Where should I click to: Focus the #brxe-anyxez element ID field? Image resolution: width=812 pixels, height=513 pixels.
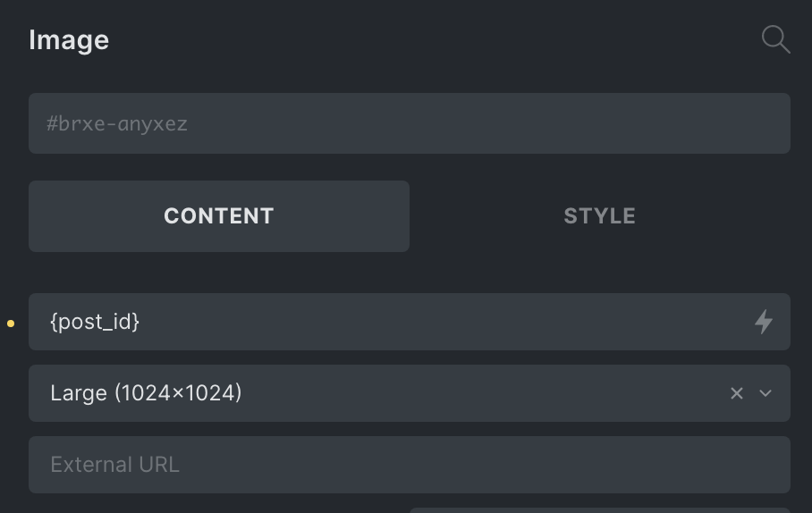tap(409, 123)
